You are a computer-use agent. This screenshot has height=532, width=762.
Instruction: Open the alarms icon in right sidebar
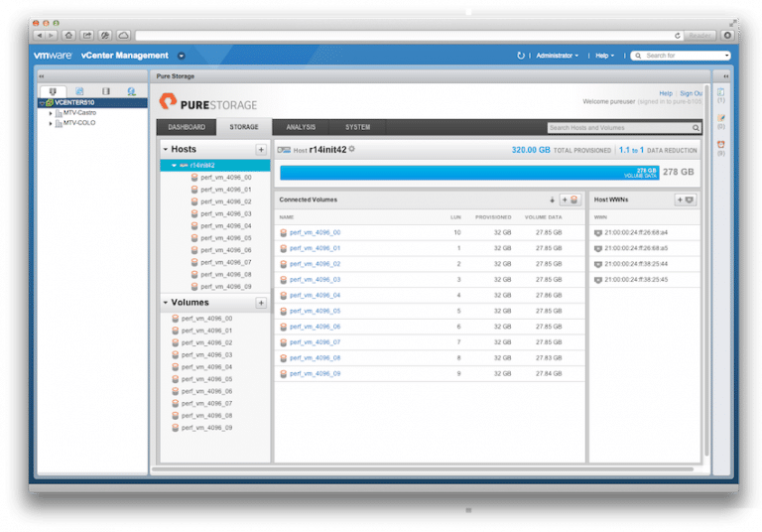(720, 145)
